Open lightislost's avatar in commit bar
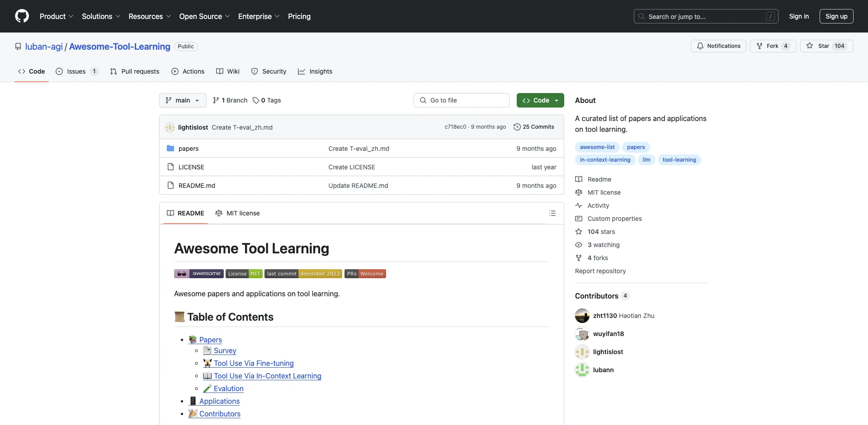The height and width of the screenshot is (425, 868). click(170, 127)
